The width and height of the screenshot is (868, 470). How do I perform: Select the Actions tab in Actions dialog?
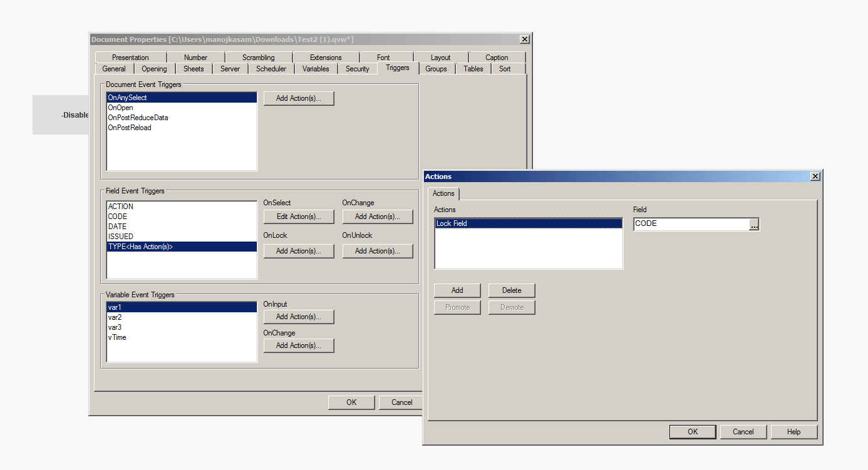443,193
